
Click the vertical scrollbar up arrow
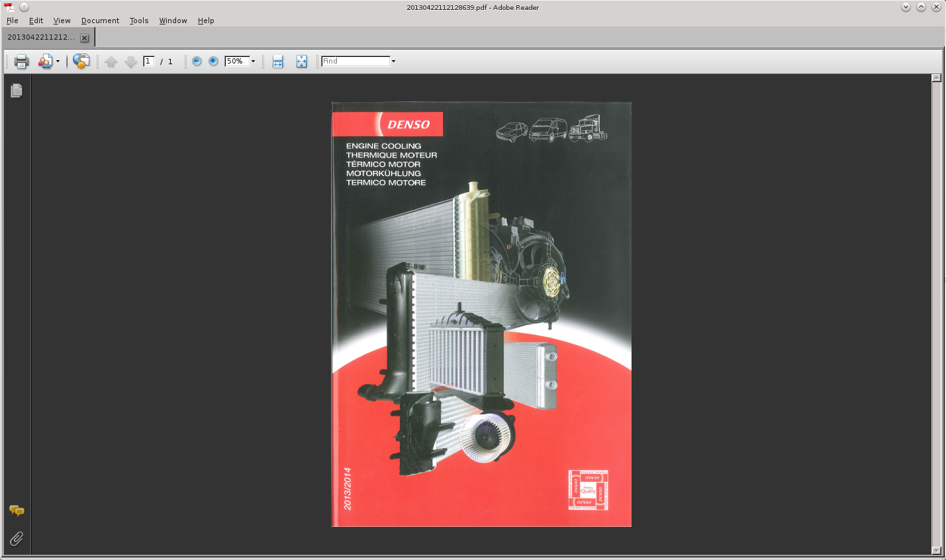pyautogui.click(x=936, y=78)
